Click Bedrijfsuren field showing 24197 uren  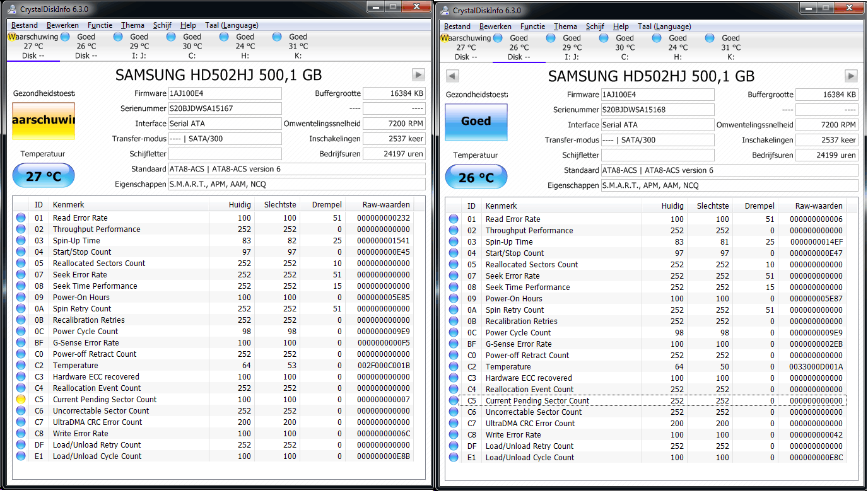coord(394,154)
